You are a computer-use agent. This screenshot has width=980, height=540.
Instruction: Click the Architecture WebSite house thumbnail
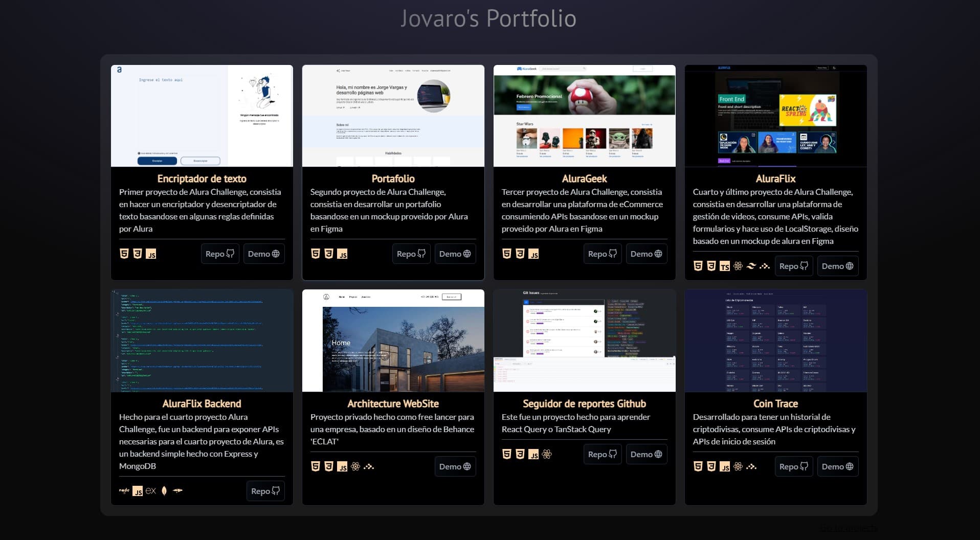[x=393, y=341]
